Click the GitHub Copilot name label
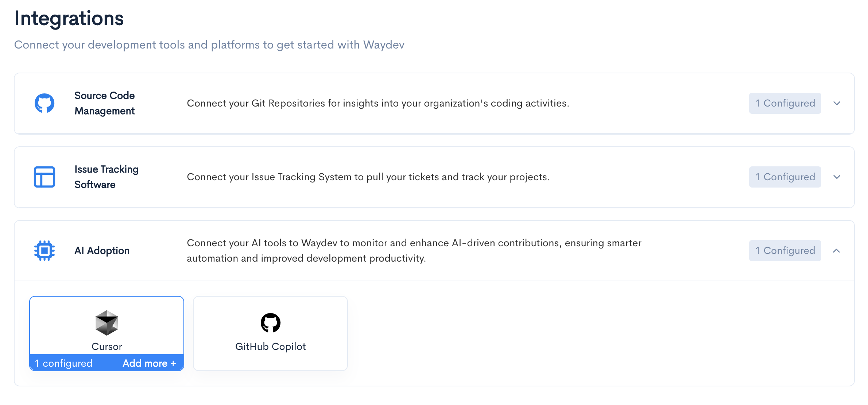Viewport: 868px width, 405px height. coord(270,347)
